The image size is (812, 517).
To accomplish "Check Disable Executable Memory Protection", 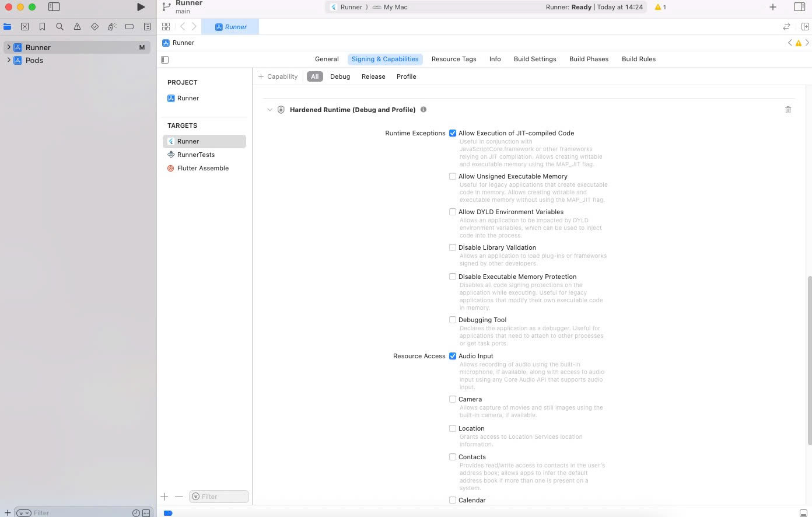I will coord(453,277).
